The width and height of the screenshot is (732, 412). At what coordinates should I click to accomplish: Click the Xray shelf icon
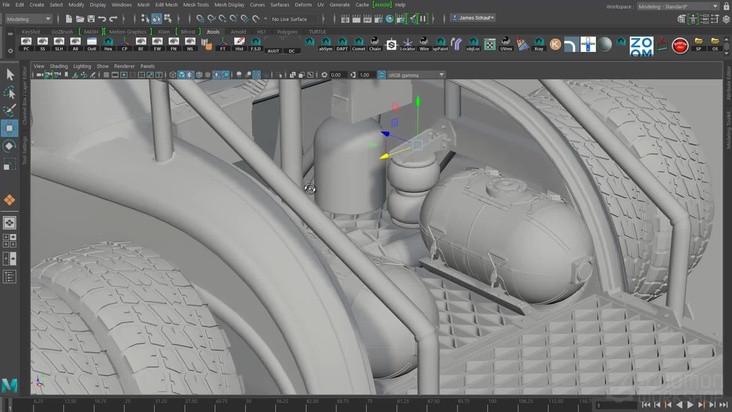[x=539, y=44]
